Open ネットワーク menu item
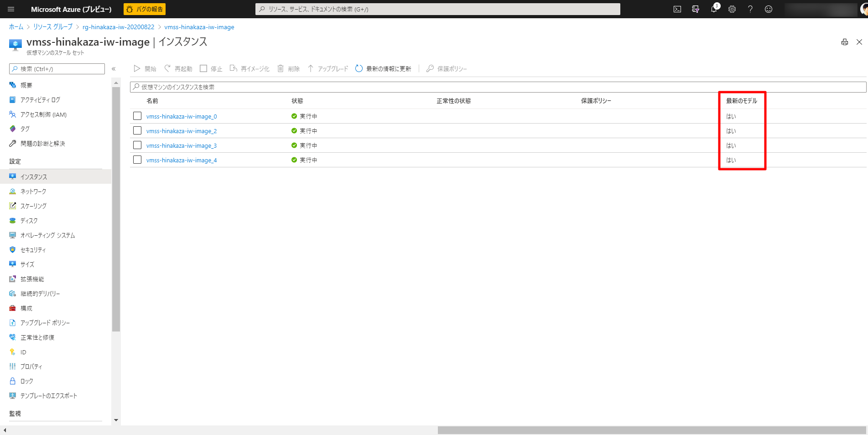 pyautogui.click(x=56, y=192)
